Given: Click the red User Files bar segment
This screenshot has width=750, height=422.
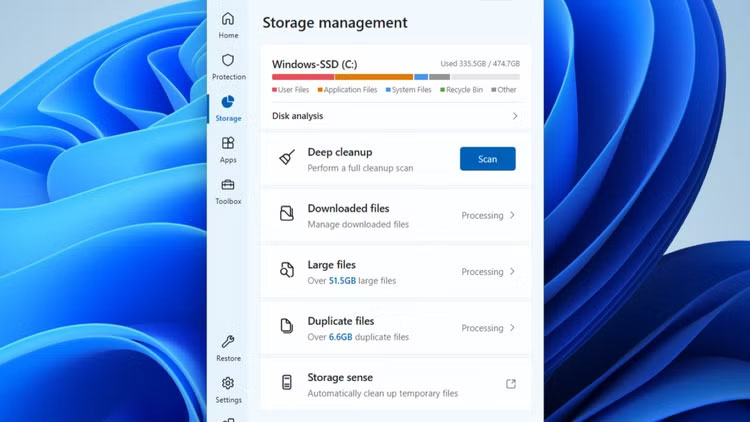Looking at the screenshot, I should click(x=303, y=77).
